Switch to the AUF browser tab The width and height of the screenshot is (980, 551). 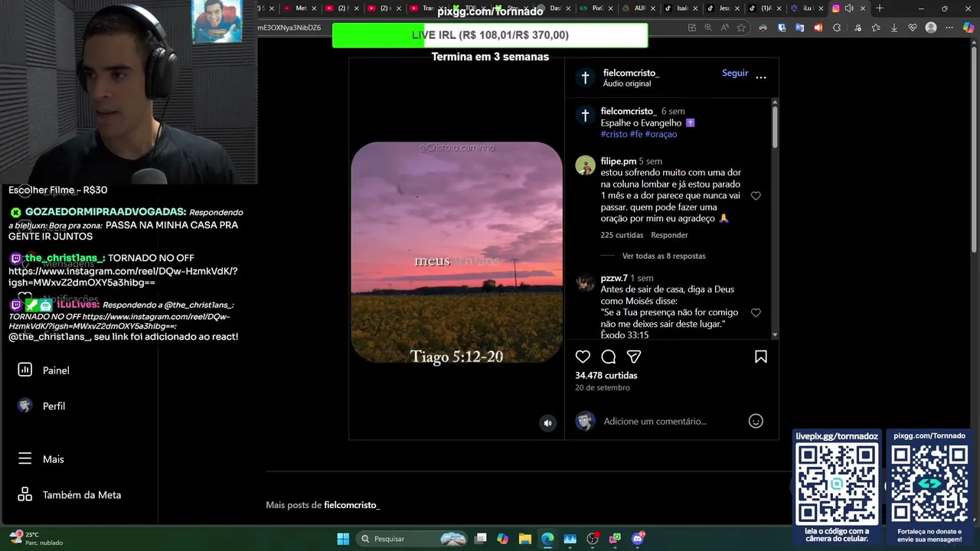(635, 8)
